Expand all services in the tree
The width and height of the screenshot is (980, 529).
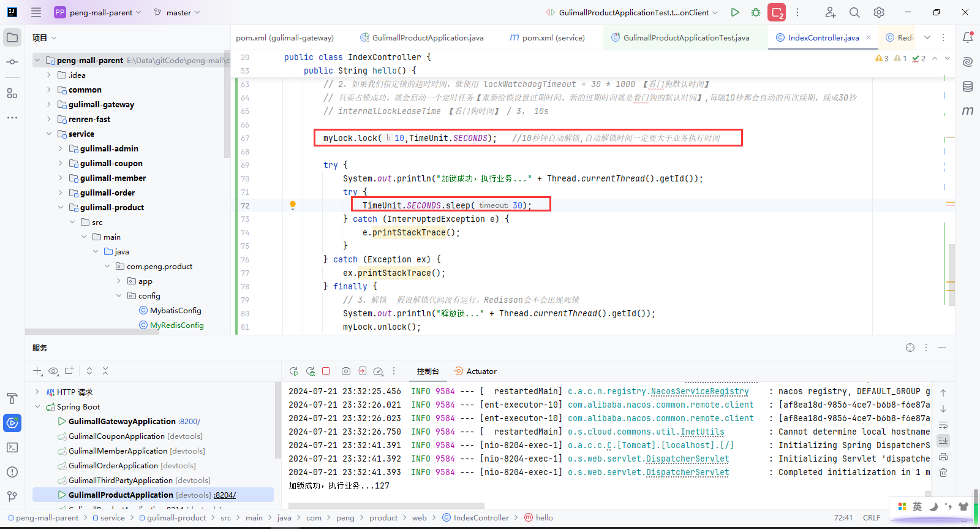point(89,371)
